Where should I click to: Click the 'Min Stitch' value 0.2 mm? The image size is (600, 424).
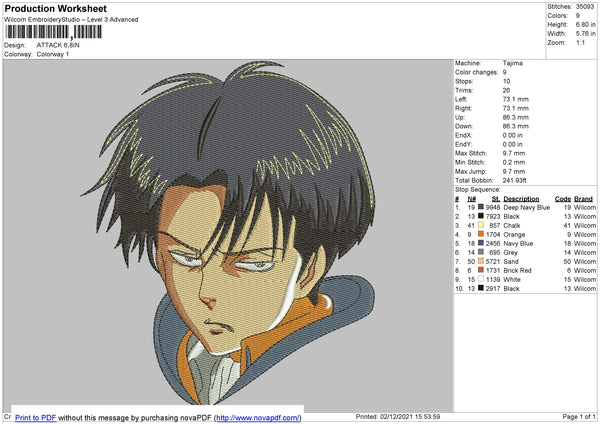[514, 162]
